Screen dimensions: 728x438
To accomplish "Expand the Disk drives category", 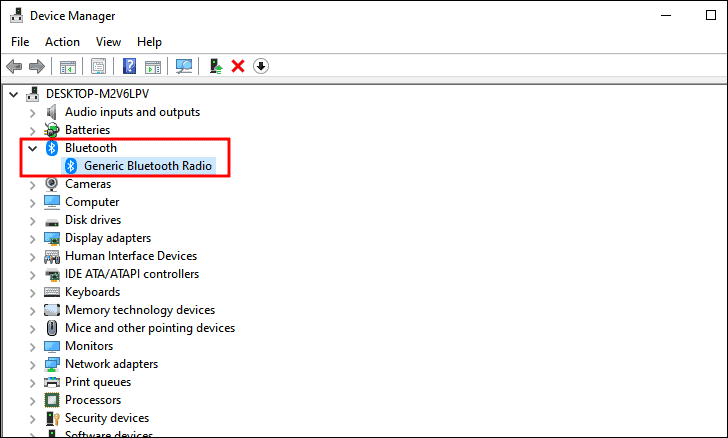I will 32,221.
